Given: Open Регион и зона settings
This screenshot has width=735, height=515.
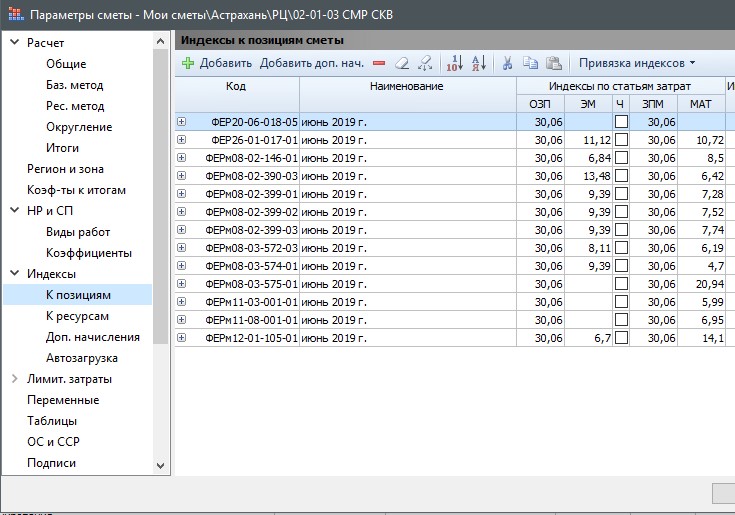Looking at the screenshot, I should pyautogui.click(x=65, y=169).
